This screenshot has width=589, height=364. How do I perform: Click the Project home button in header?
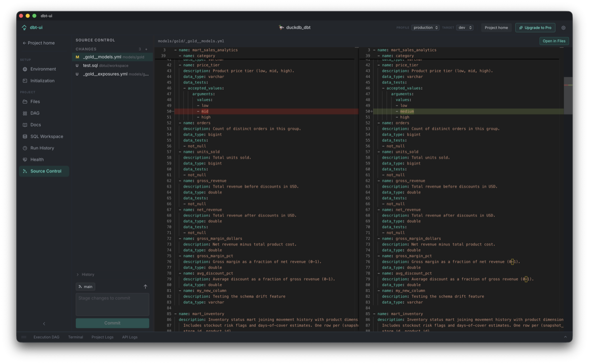(496, 28)
